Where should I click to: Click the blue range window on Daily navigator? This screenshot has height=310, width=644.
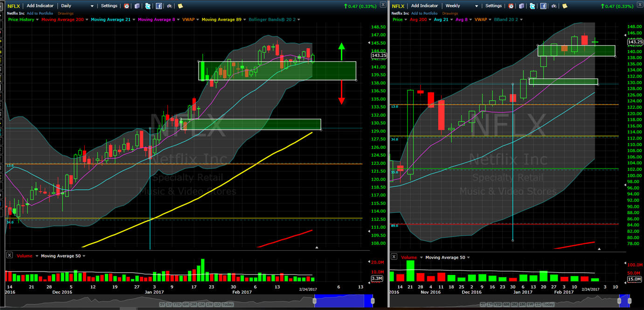pos(344,301)
